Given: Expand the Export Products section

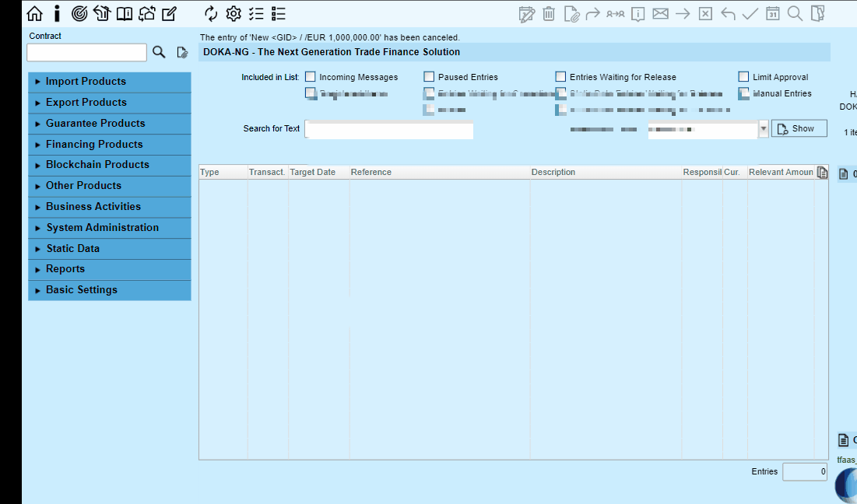Looking at the screenshot, I should tap(109, 103).
